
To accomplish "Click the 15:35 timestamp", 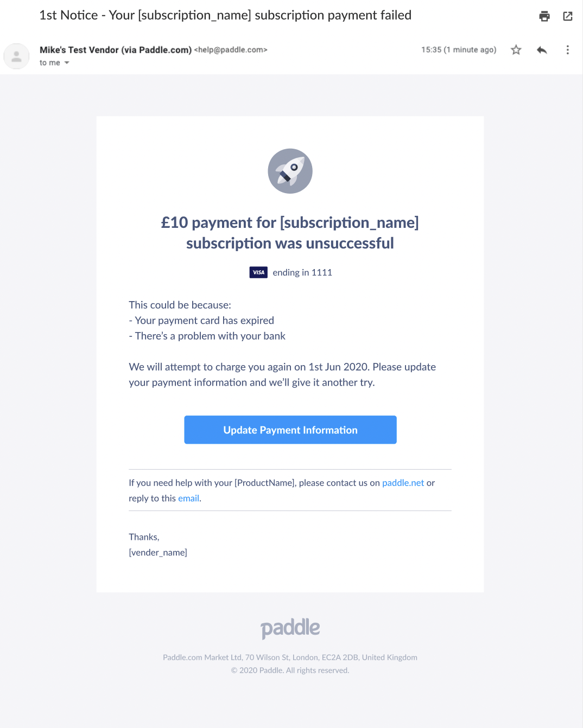I will point(459,50).
